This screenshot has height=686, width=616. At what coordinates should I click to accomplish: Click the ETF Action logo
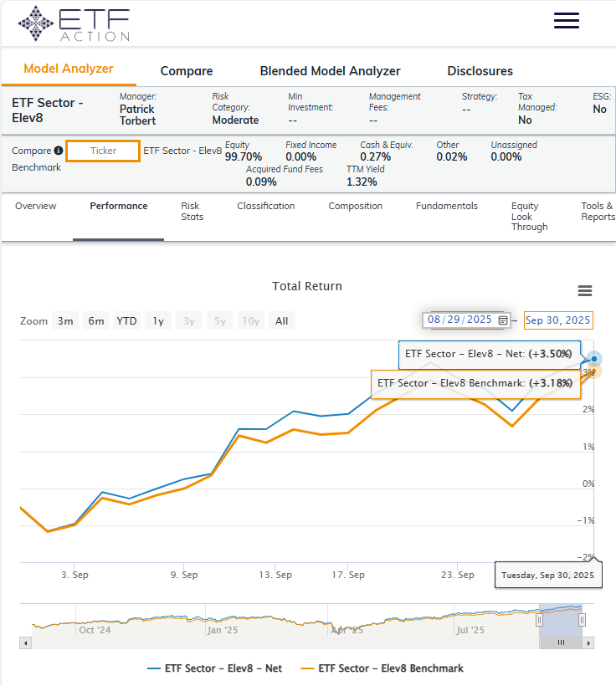click(x=74, y=23)
